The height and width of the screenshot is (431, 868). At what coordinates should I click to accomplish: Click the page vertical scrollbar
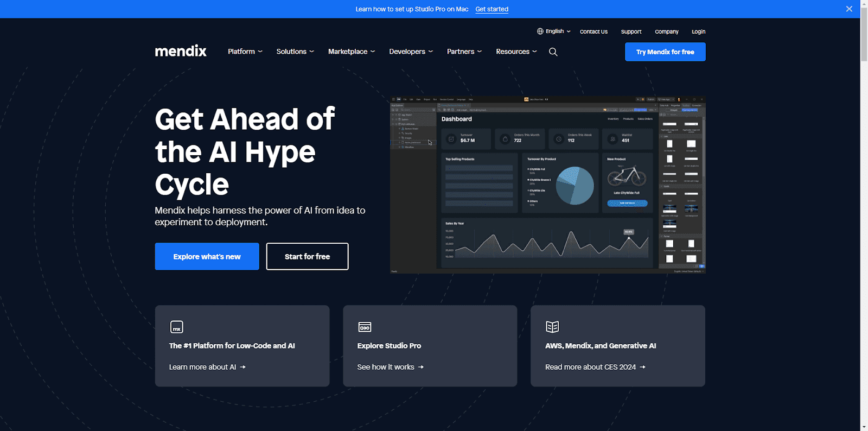coord(864,217)
